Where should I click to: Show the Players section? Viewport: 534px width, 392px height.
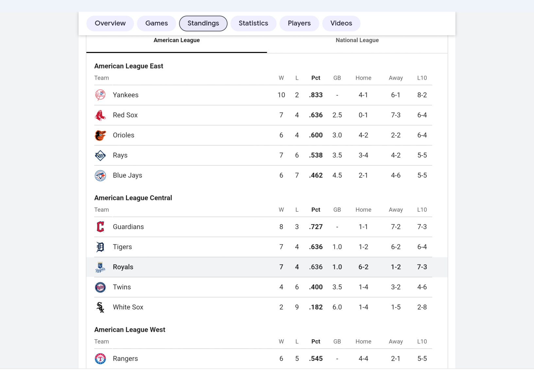299,23
